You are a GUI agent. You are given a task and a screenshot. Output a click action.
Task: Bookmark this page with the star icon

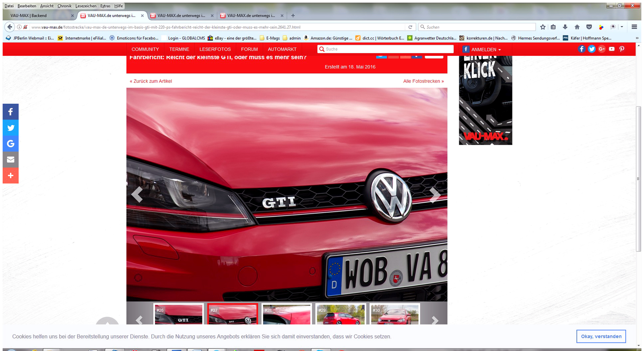[543, 27]
